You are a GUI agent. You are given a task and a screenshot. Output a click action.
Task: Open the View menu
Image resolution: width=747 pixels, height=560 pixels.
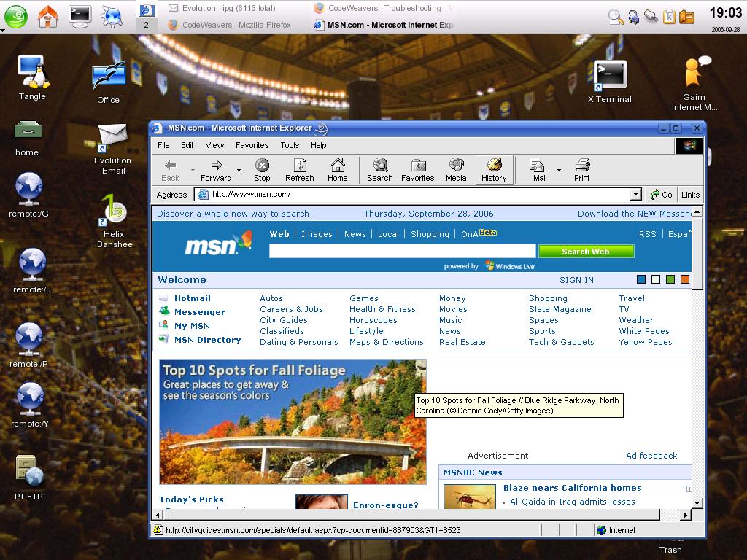[x=214, y=145]
